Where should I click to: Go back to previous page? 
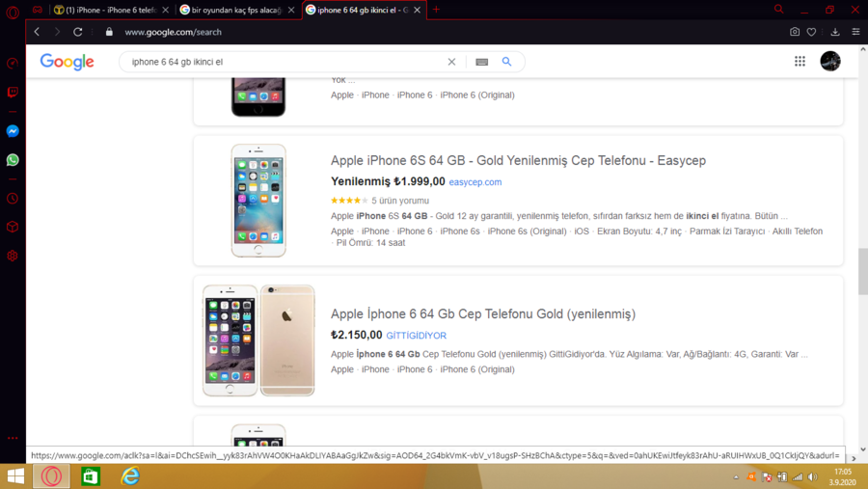pos(37,32)
